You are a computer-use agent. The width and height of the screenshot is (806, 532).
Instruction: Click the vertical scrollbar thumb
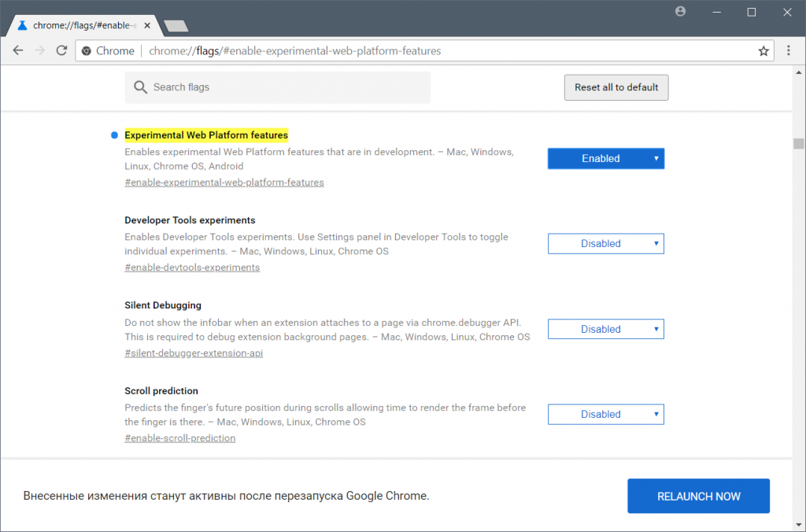(799, 143)
